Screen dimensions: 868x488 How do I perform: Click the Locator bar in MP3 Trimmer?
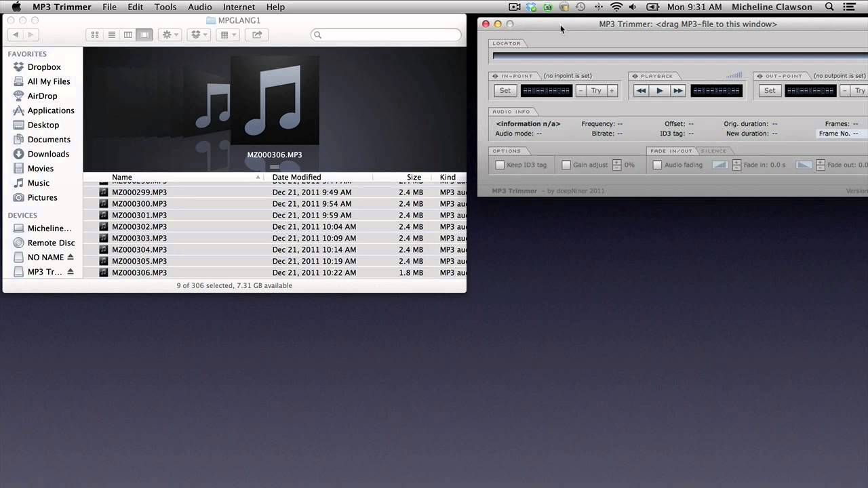680,56
